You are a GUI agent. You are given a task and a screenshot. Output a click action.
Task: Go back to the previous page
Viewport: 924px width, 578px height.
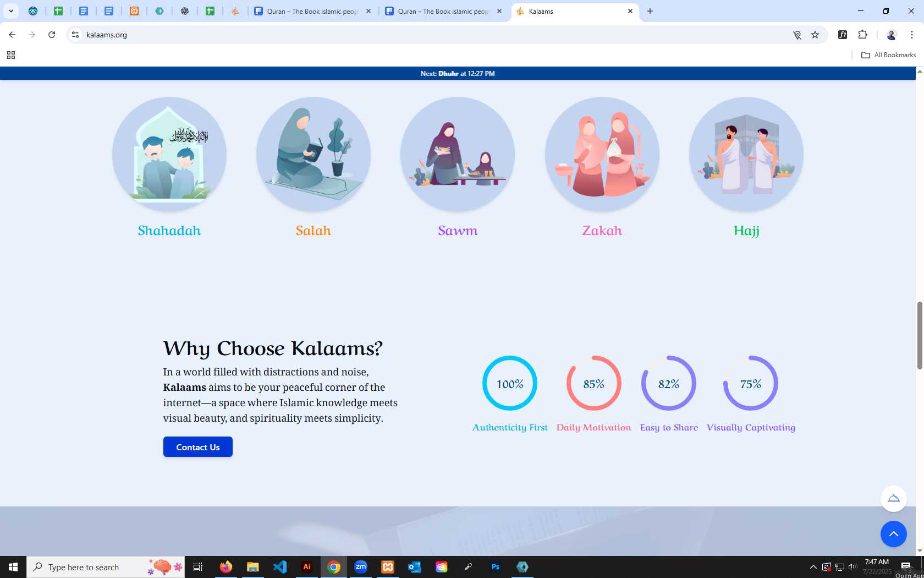pos(12,35)
